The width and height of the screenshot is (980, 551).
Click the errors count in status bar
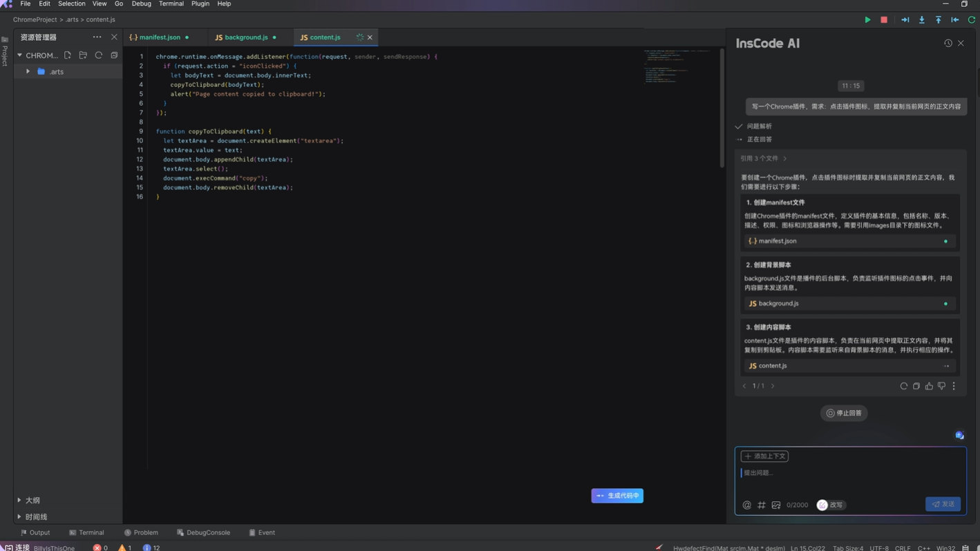click(101, 548)
